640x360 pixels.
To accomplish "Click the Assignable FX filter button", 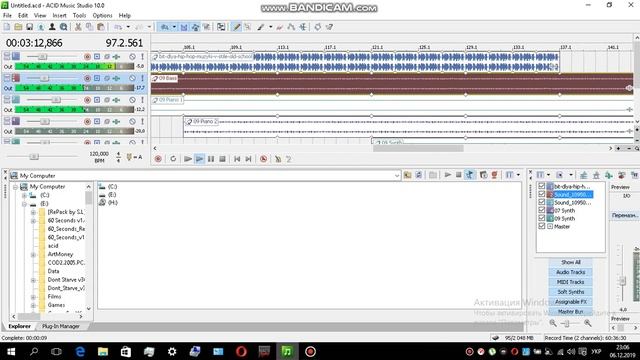I will click(571, 302).
